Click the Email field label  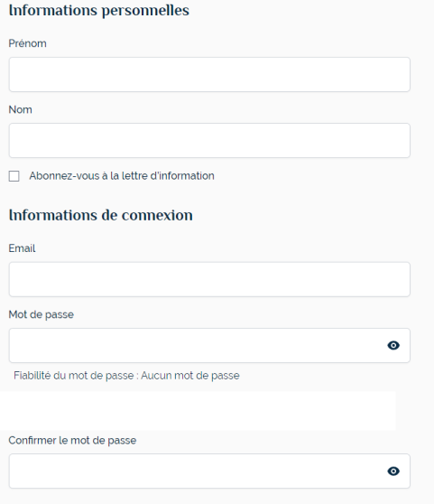[x=22, y=248]
